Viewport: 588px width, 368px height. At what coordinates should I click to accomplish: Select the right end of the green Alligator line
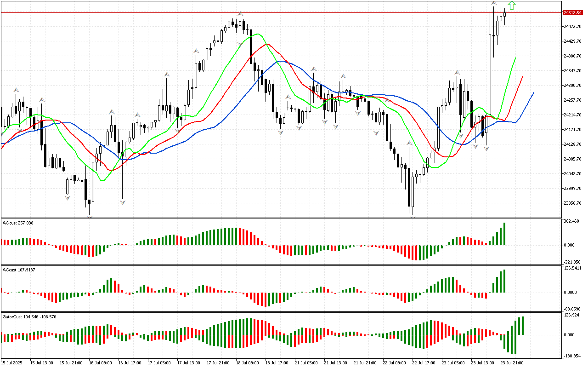(x=515, y=58)
